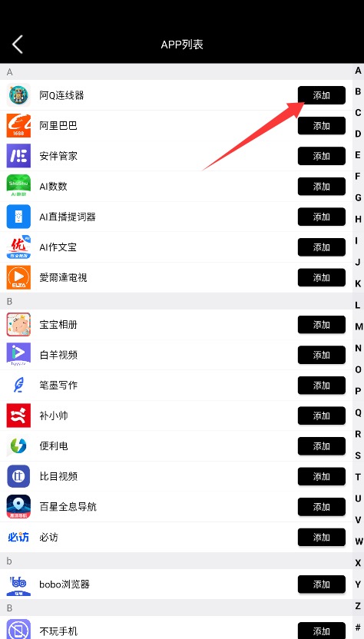Image resolution: width=364 pixels, height=639 pixels.
Task: Click 添加 next to 笔墨写作
Action: (322, 386)
